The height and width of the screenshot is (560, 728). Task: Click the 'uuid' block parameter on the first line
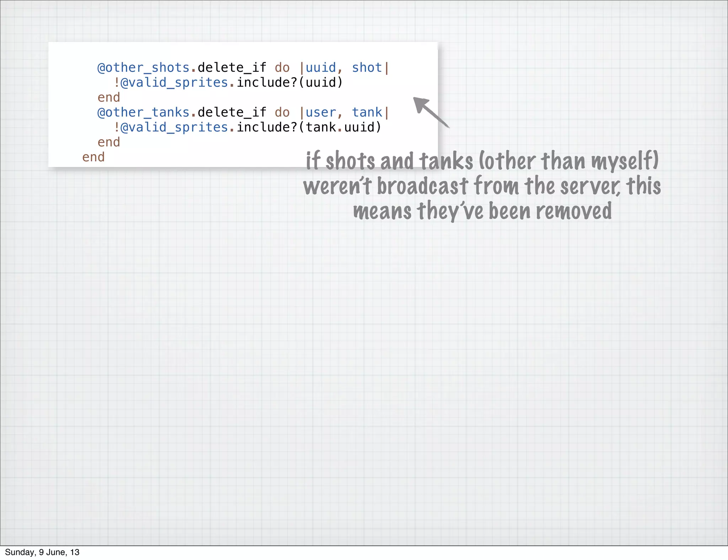[321, 68]
